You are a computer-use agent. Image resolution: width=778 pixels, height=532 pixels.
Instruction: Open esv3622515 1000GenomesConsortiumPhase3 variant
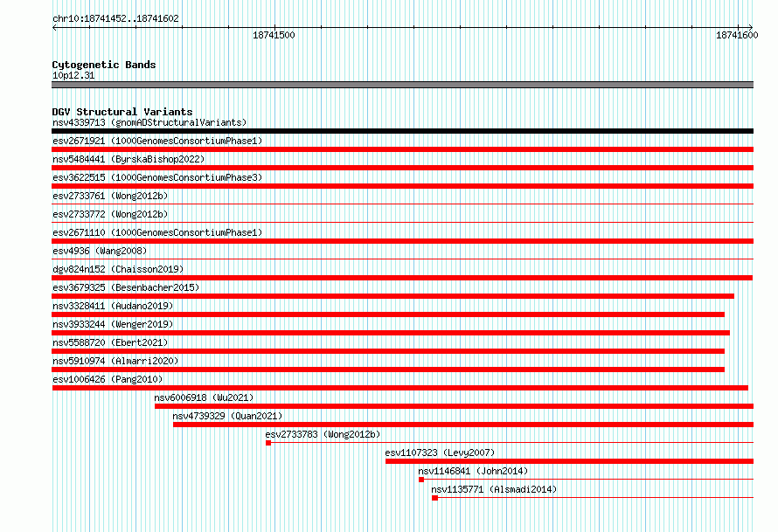(x=157, y=177)
